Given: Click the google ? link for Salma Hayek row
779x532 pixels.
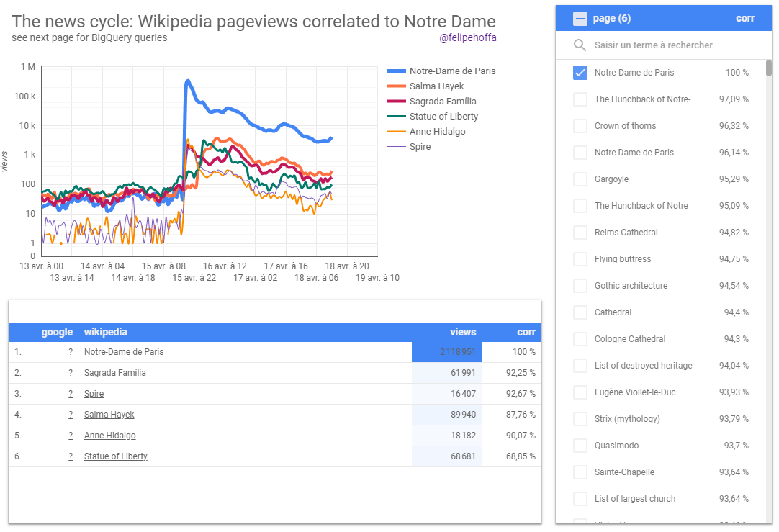Looking at the screenshot, I should tap(71, 414).
